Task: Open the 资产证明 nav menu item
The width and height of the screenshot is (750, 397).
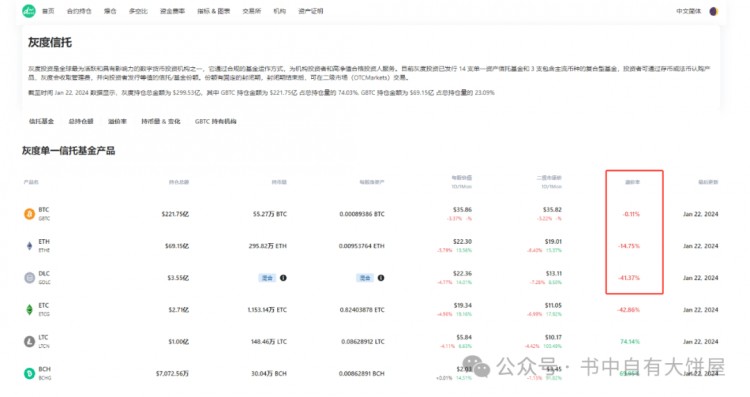Action: click(x=310, y=11)
